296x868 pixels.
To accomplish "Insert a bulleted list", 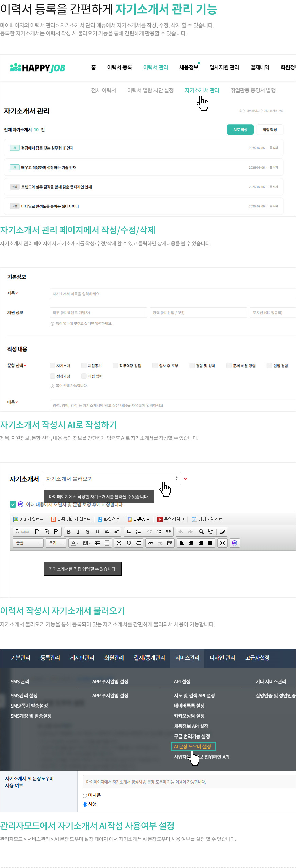I will [138, 532].
